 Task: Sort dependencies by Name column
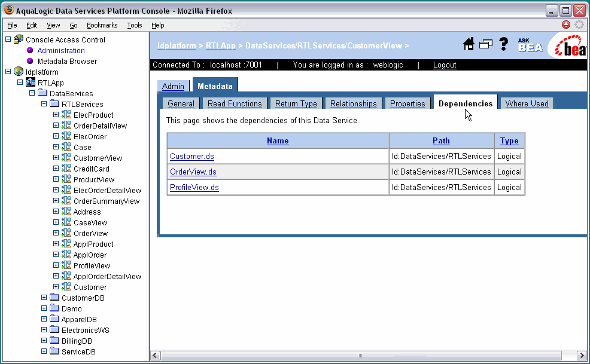(278, 140)
